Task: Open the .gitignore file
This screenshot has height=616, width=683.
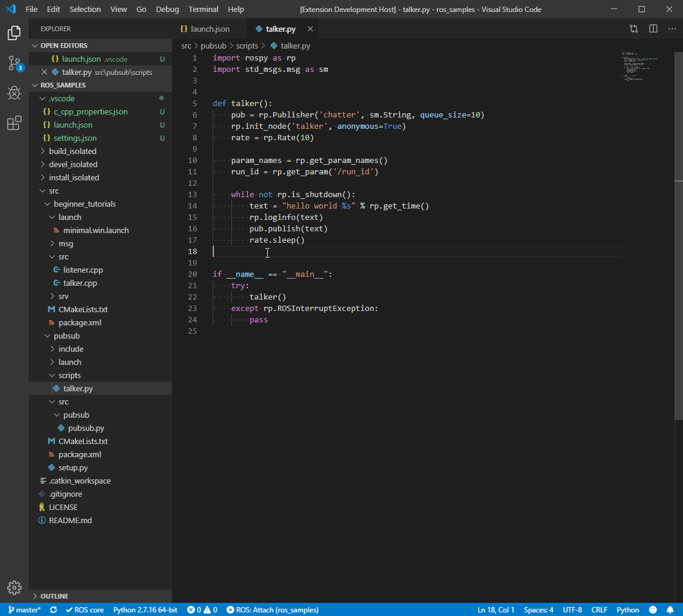Action: pyautogui.click(x=100, y=494)
